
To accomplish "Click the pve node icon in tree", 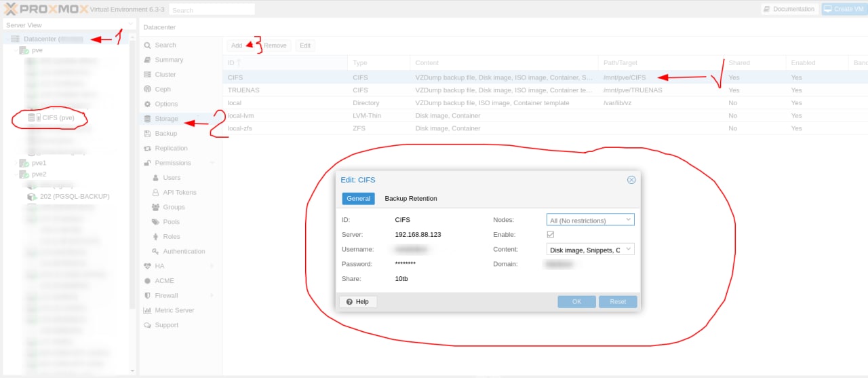I will [x=24, y=50].
